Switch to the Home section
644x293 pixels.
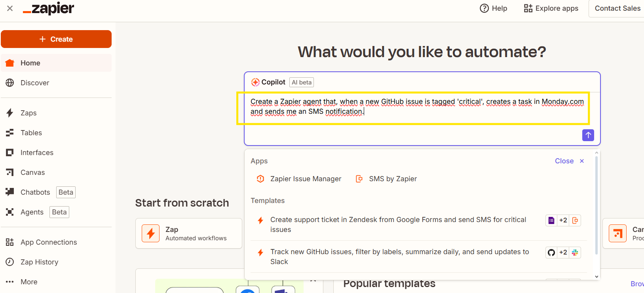point(30,63)
